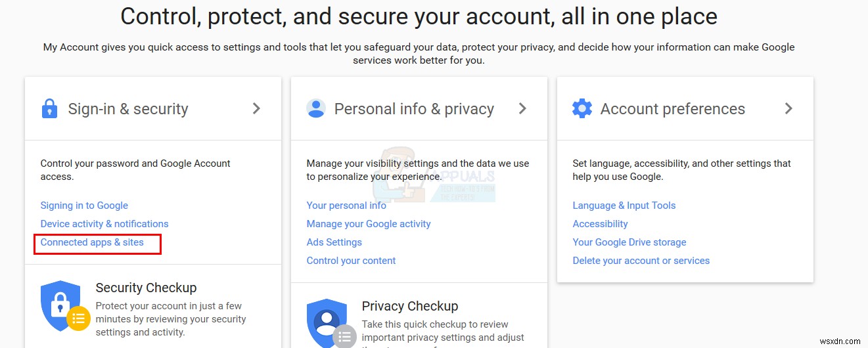Go to Your personal info
This screenshot has width=868, height=348.
pos(346,206)
